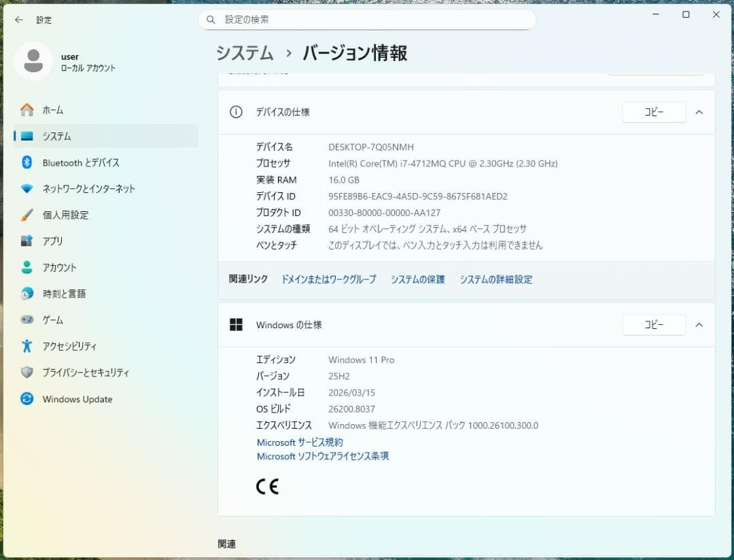Image resolution: width=734 pixels, height=560 pixels.
Task: Click the network Wi-Fi icon
Action: (27, 189)
